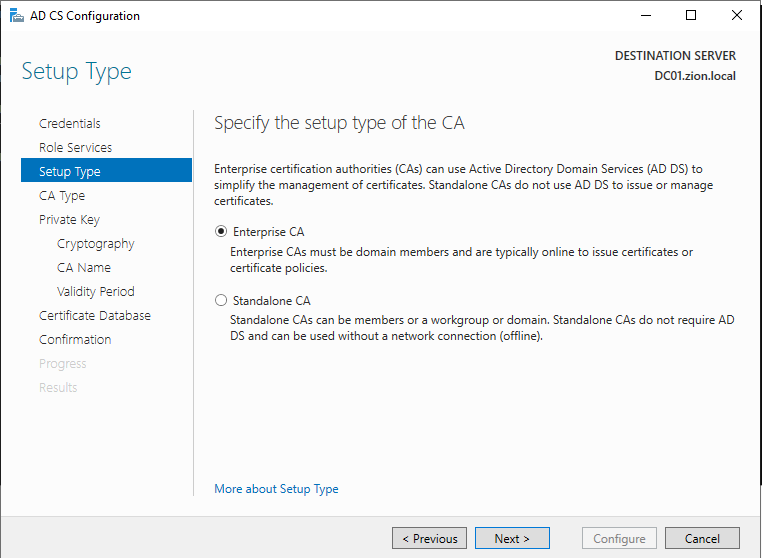
Task: Open the Certificate Database step
Action: tap(95, 316)
